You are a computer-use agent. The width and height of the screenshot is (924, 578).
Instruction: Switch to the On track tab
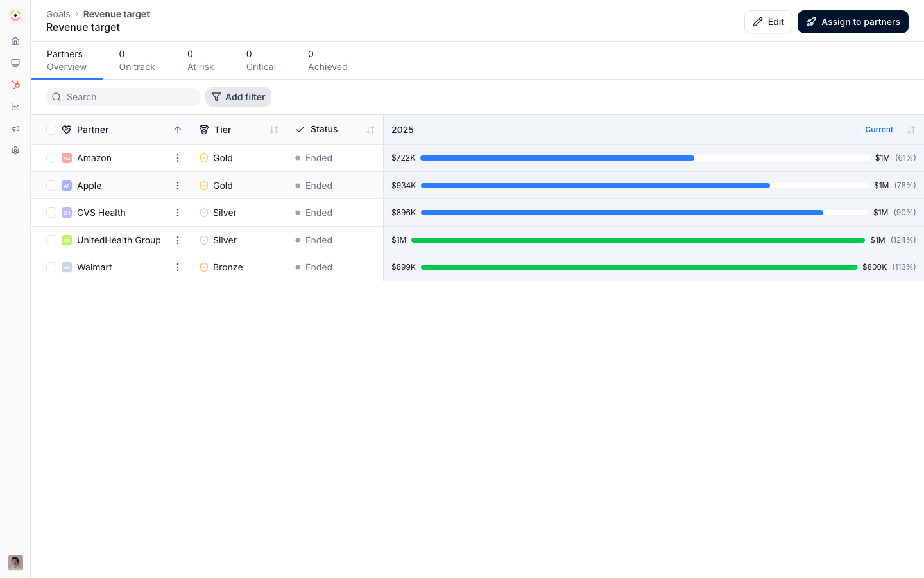click(137, 60)
